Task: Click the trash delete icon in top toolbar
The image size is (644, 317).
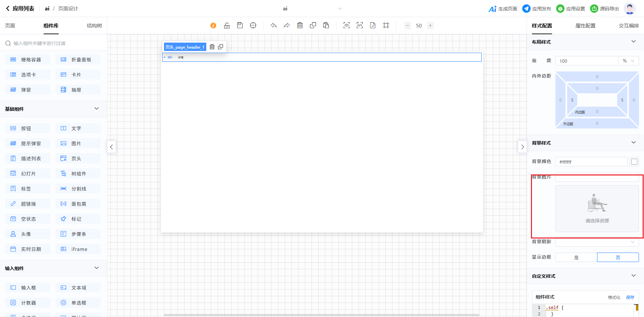Action: (300, 25)
